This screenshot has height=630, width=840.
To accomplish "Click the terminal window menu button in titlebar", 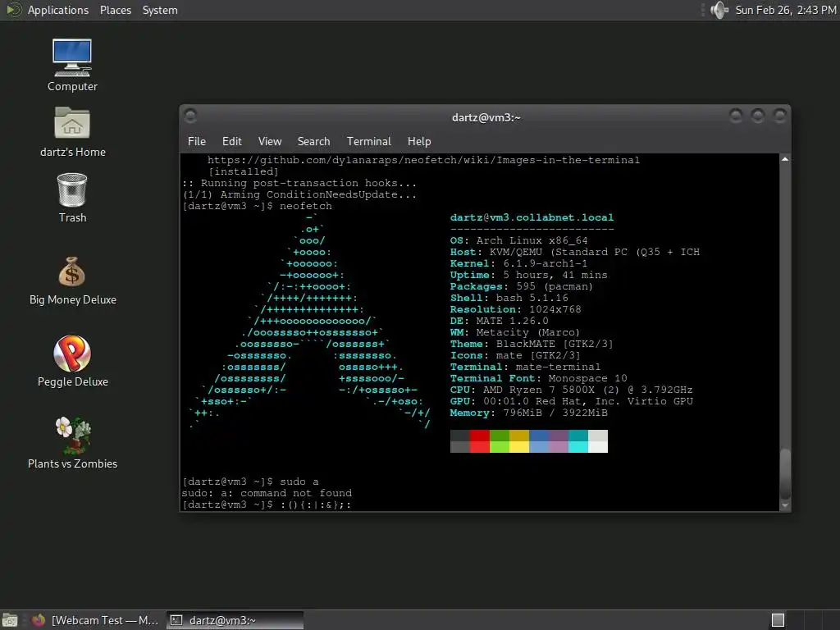I will click(190, 116).
